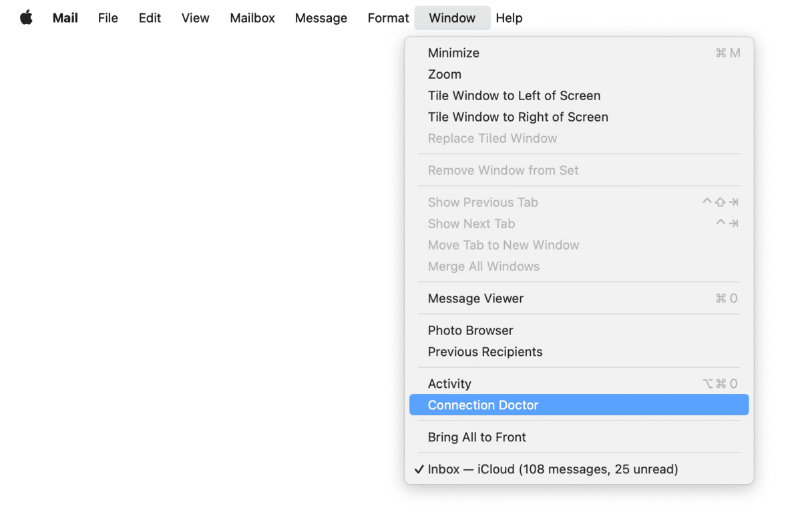Screen dimensions: 812x524
Task: Select the checked Inbox — iCloud window
Action: pyautogui.click(x=553, y=469)
